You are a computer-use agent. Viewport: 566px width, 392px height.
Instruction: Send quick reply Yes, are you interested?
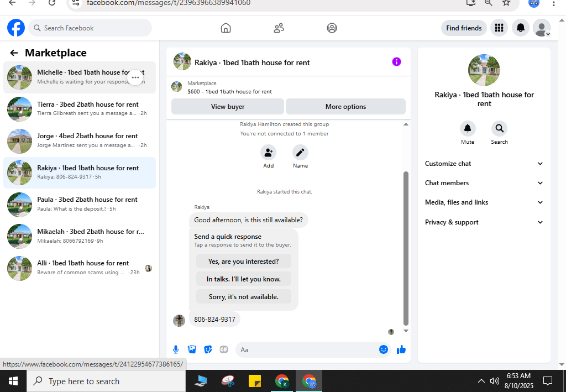coord(244,262)
